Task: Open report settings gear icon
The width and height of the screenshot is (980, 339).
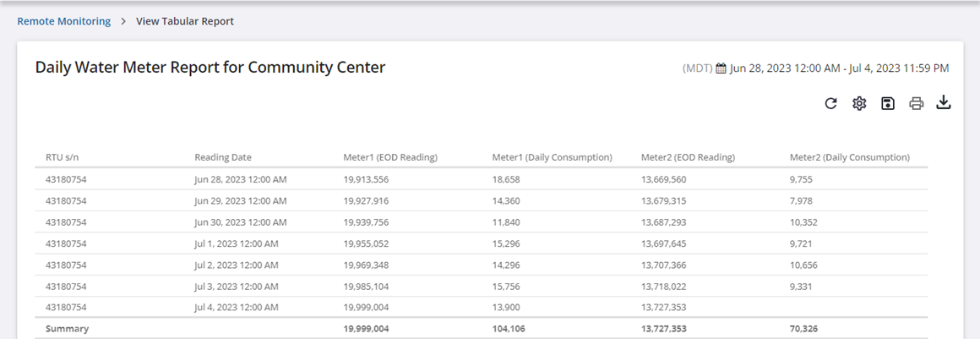Action: tap(859, 103)
